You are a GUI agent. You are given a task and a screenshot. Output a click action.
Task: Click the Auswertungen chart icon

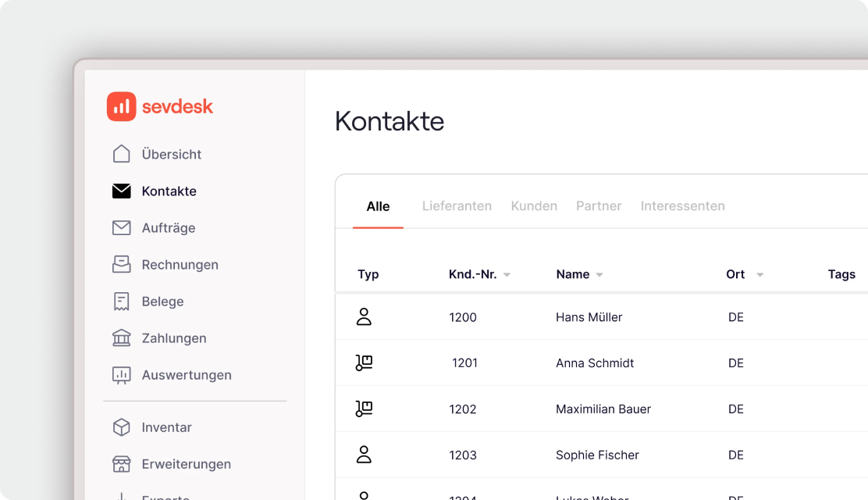pyautogui.click(x=121, y=375)
